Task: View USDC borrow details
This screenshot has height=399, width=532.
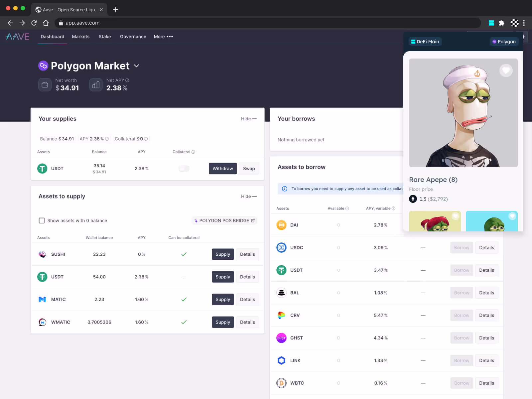Action: click(x=486, y=248)
